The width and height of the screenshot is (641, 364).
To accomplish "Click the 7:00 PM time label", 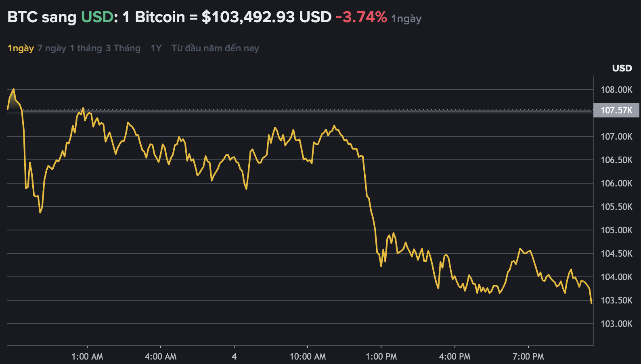I will (529, 357).
